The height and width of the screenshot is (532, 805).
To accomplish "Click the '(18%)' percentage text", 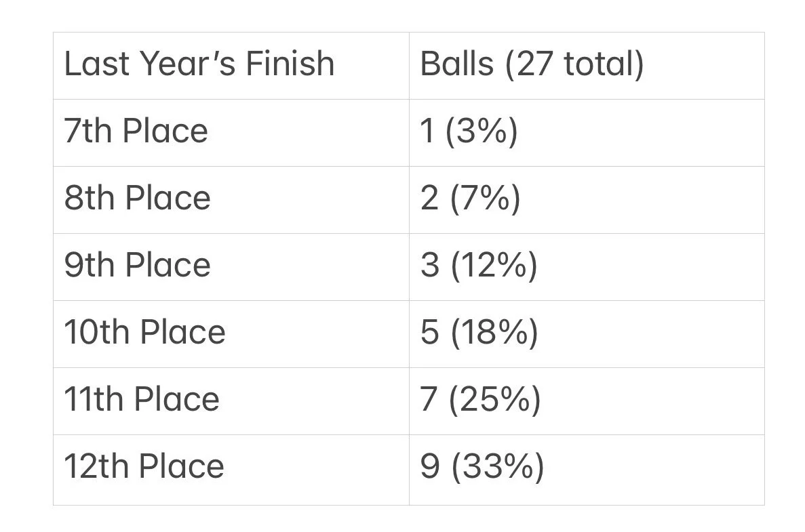I will pos(494,333).
